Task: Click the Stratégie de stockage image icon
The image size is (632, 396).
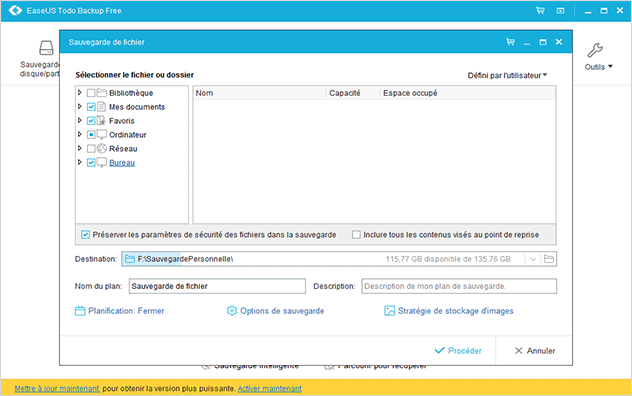Action: tap(389, 311)
